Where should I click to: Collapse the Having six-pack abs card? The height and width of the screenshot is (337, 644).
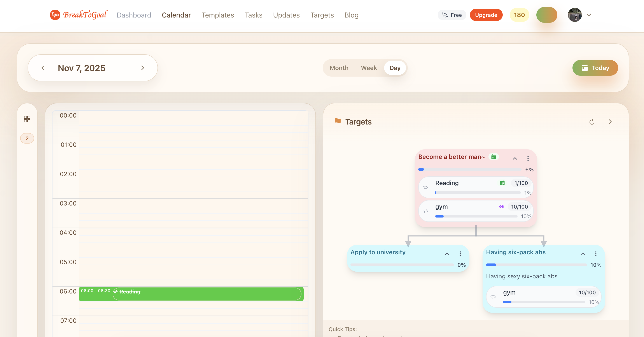583,254
